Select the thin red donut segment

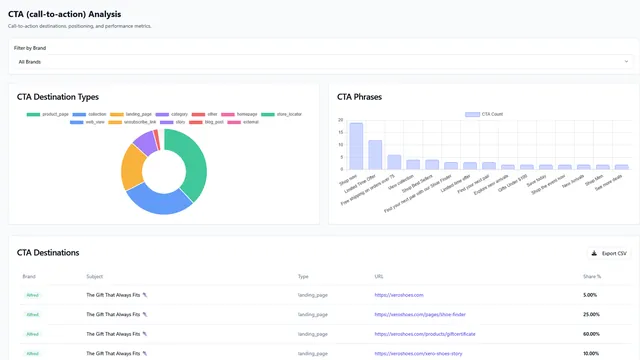pyautogui.click(x=157, y=139)
